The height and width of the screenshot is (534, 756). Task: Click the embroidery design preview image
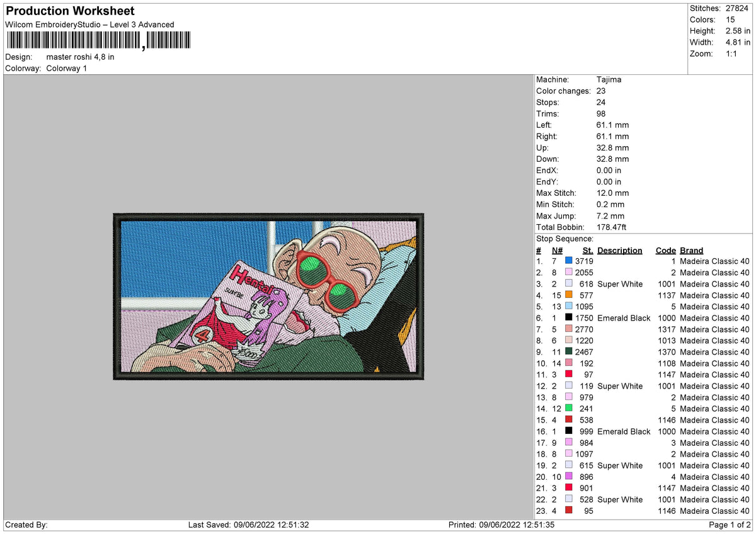click(267, 297)
